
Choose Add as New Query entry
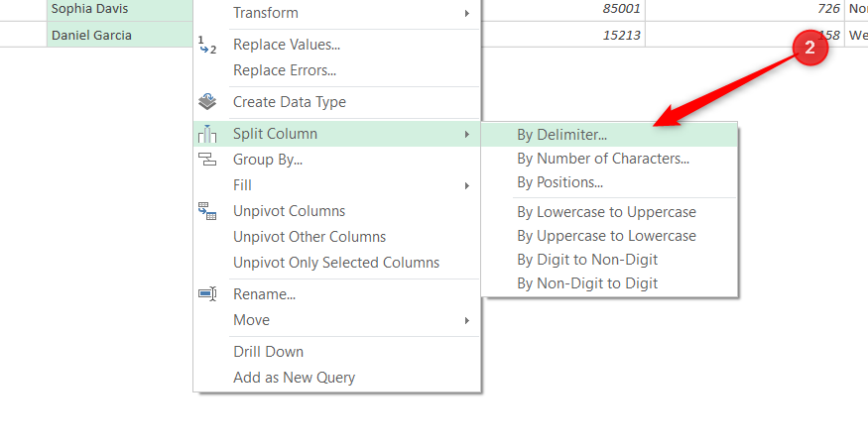(336, 378)
